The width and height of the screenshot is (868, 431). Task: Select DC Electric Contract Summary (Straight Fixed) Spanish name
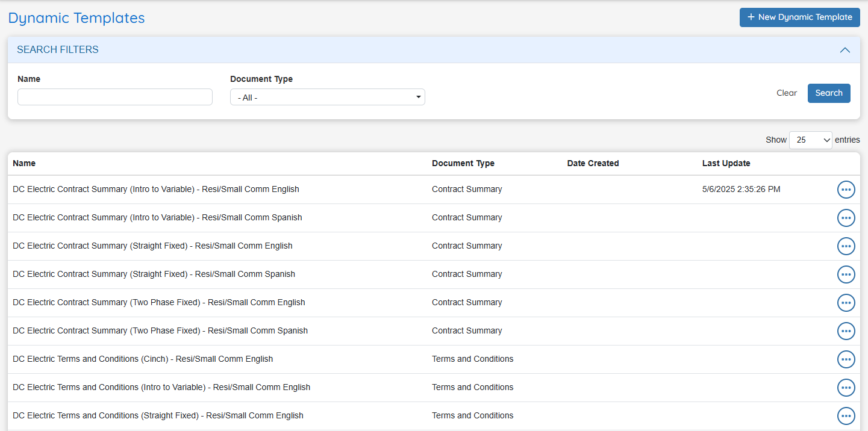click(x=154, y=274)
